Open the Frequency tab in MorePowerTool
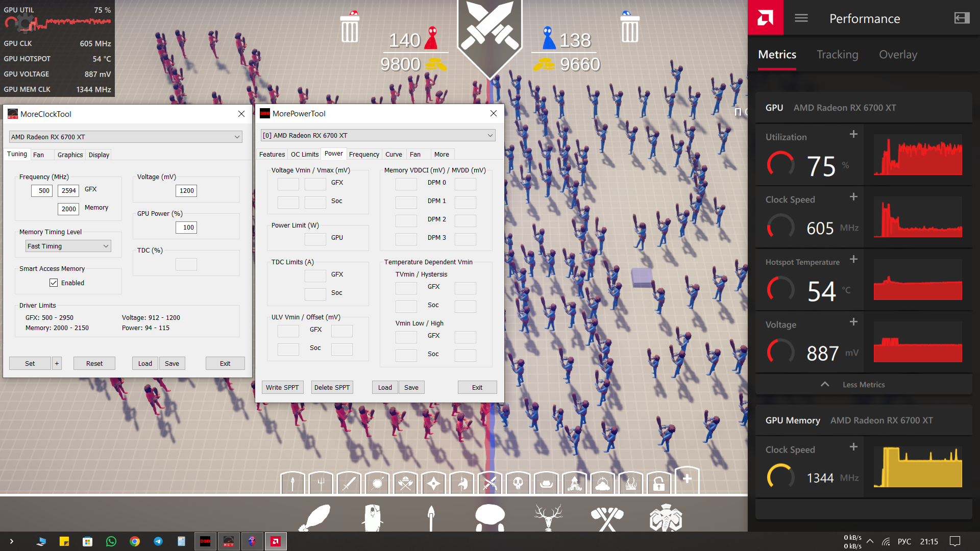Screen dimensions: 980x551 point(364,154)
